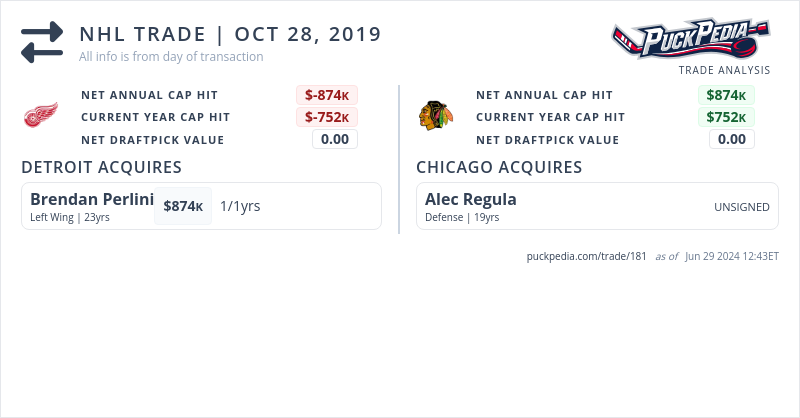The height and width of the screenshot is (418, 800).
Task: Click Detroit's net draftpick value box
Action: [x=335, y=139]
